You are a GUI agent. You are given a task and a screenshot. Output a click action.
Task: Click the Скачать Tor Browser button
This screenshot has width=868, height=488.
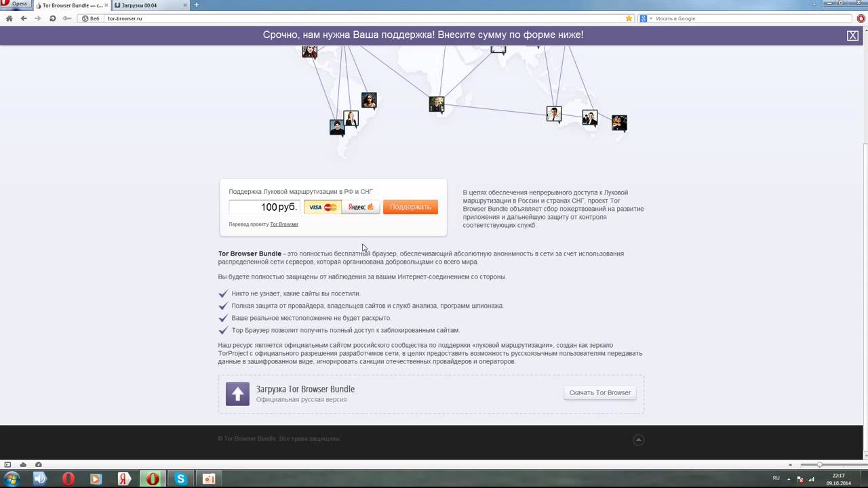tap(599, 392)
